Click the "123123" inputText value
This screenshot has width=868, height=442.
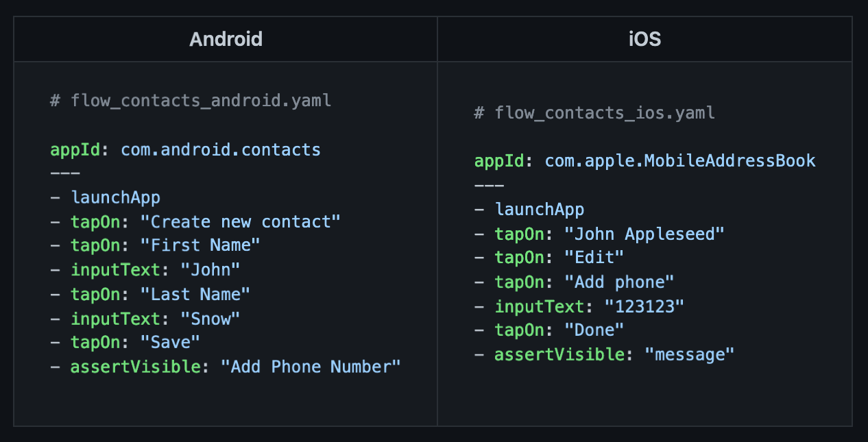(644, 306)
